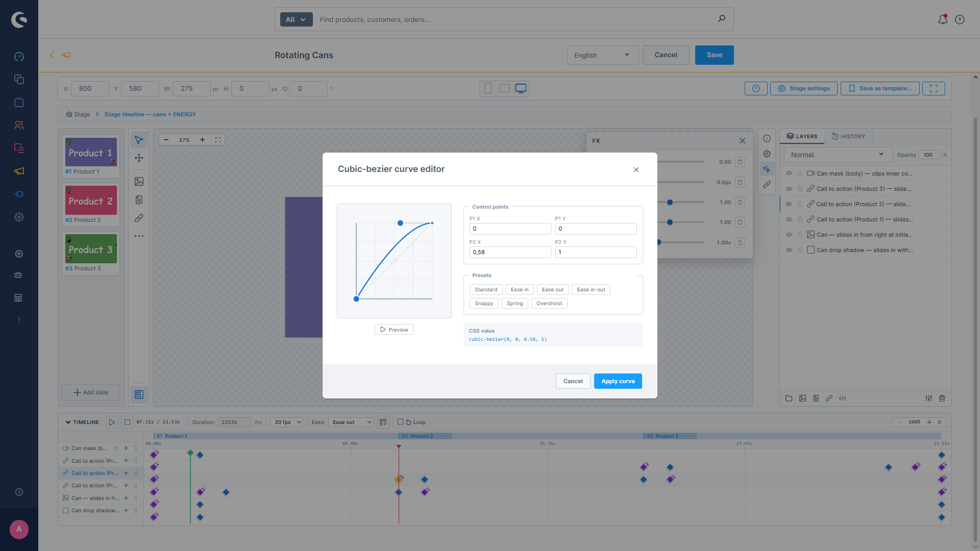Delete layer with trash icon
The image size is (980, 551).
[x=942, y=398]
